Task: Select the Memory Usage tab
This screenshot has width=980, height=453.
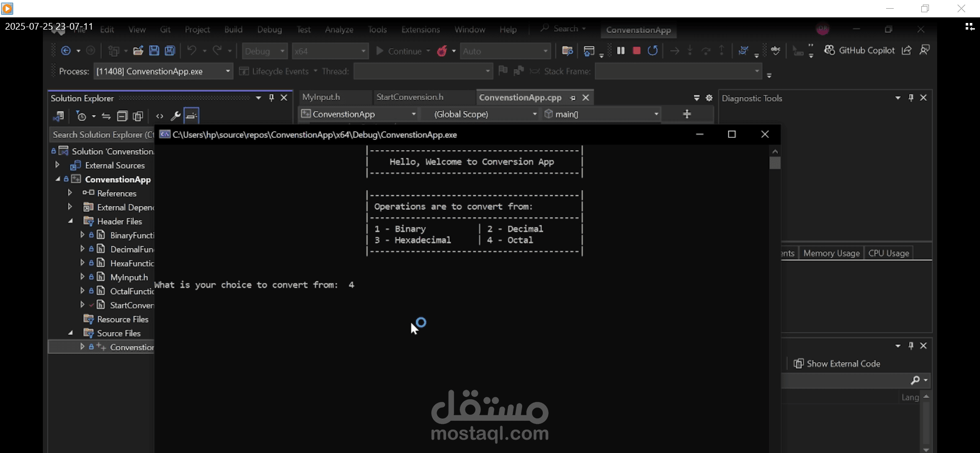Action: point(831,253)
